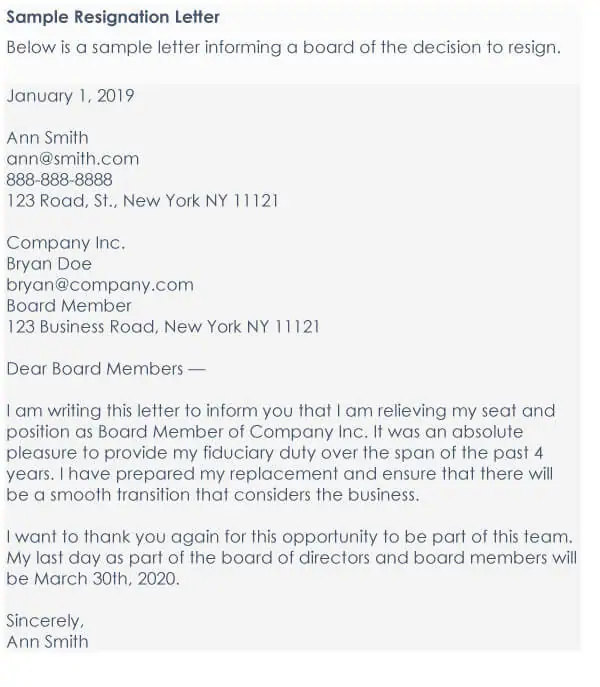Screen dimensions: 600x687
Task: Click the 'Board Member' title line
Action: click(x=69, y=306)
